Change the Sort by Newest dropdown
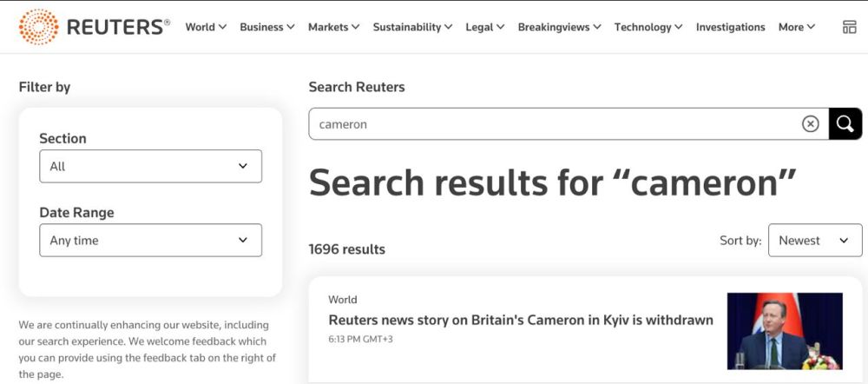 pos(814,241)
